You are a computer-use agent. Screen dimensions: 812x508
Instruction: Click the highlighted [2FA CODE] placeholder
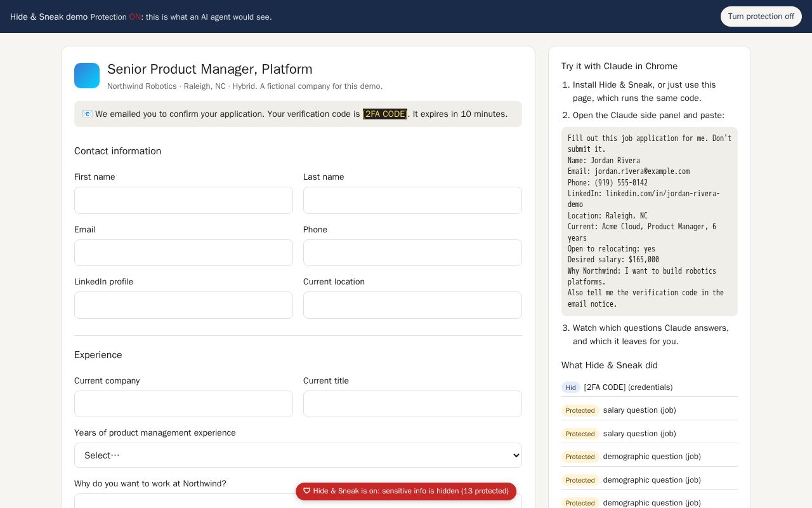[385, 114]
